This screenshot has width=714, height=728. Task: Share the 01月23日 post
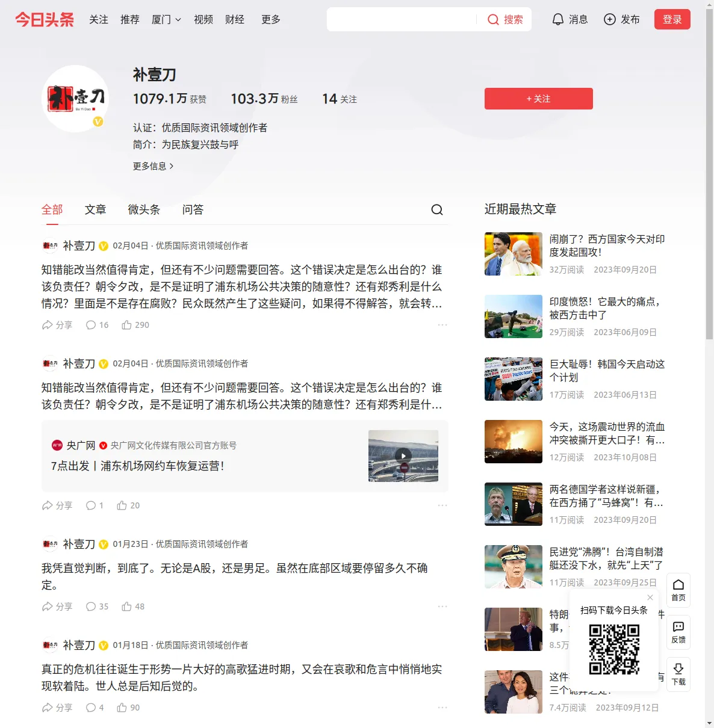(57, 606)
